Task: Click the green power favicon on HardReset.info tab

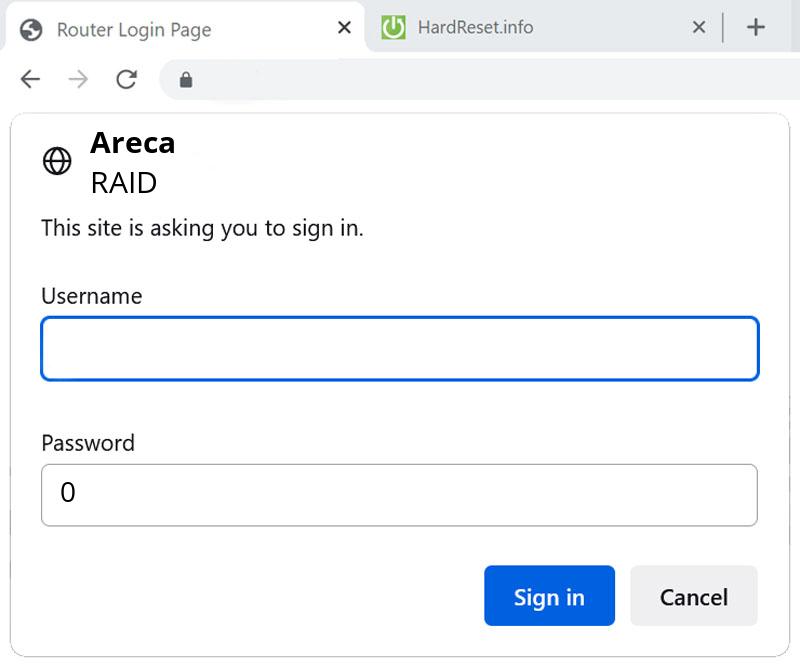Action: [x=394, y=27]
